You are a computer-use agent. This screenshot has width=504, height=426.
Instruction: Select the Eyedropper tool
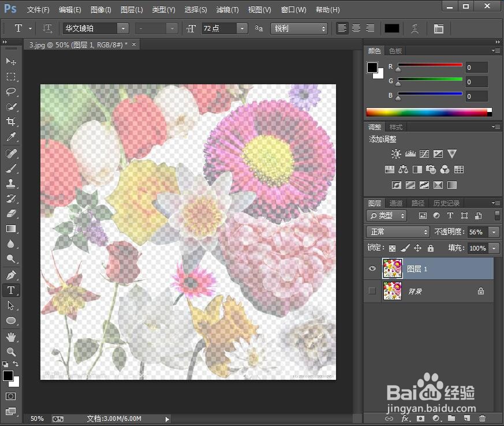tap(10, 137)
